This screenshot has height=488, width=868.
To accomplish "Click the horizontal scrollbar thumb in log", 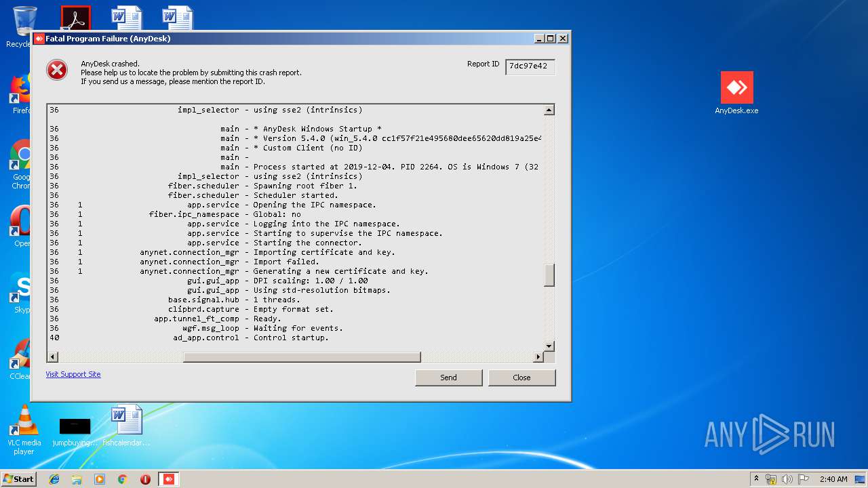I will click(x=302, y=357).
